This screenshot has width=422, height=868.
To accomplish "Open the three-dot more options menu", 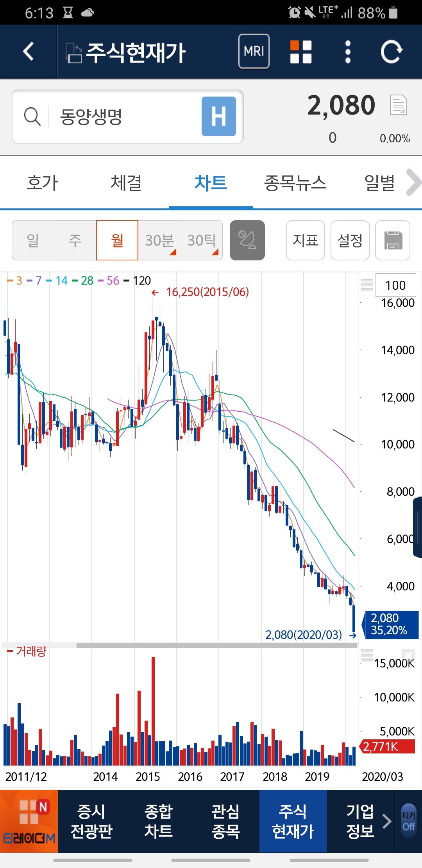I will [348, 52].
